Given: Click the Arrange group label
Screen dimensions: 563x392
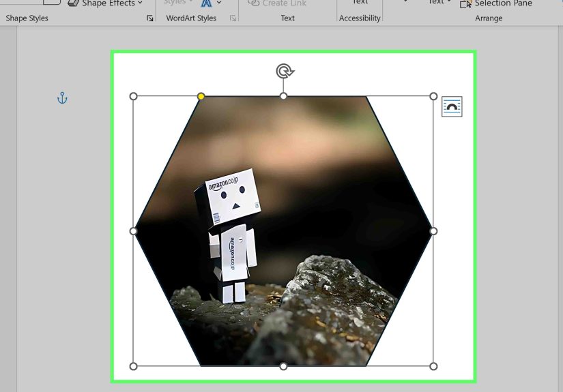Looking at the screenshot, I should tap(489, 18).
